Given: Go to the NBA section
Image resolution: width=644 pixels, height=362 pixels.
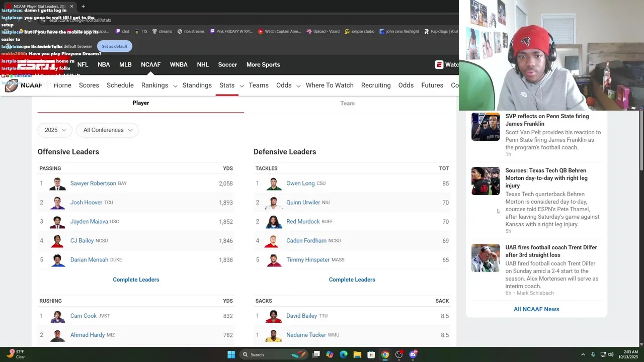Looking at the screenshot, I should (104, 64).
